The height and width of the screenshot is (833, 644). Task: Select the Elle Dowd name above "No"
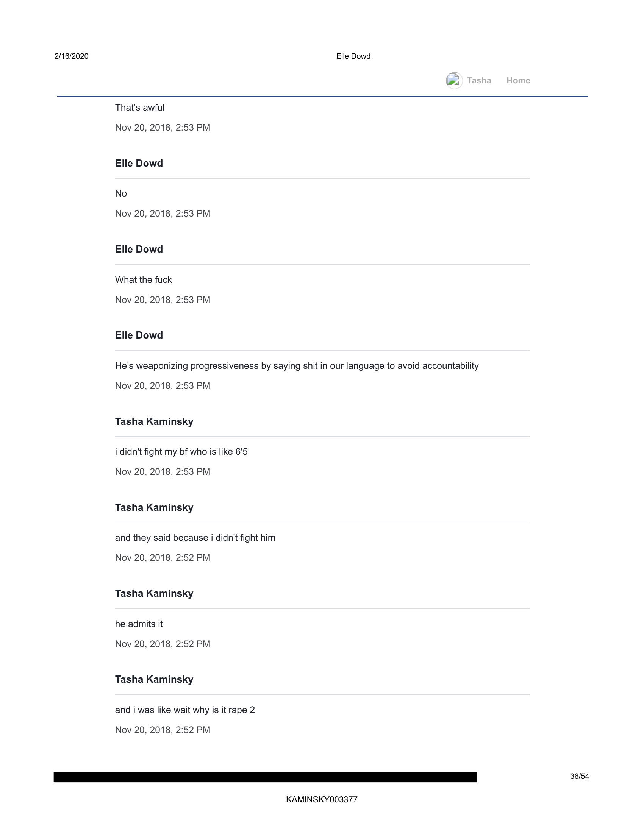[x=139, y=163]
